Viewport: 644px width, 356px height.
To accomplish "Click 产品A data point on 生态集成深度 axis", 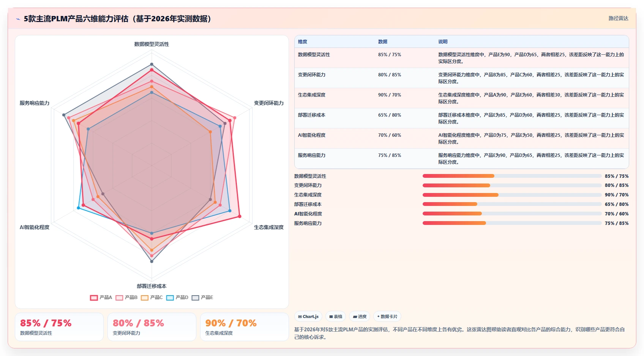I will point(240,217).
